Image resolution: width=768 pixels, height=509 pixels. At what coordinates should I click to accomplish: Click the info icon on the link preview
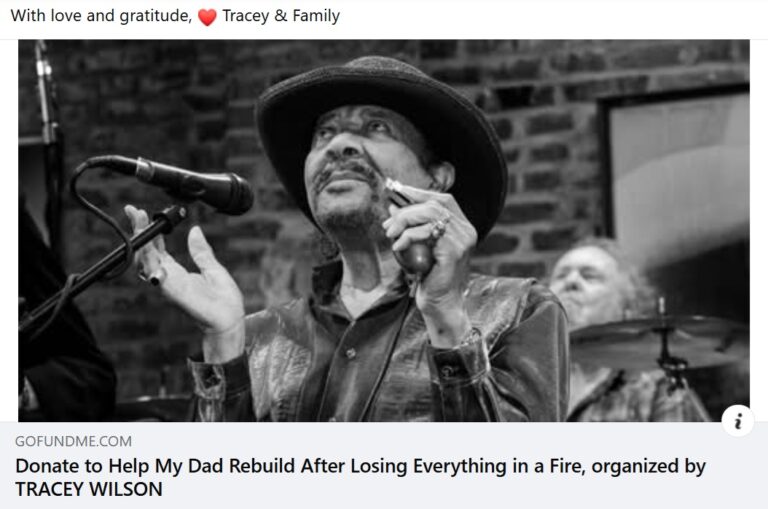point(737,422)
